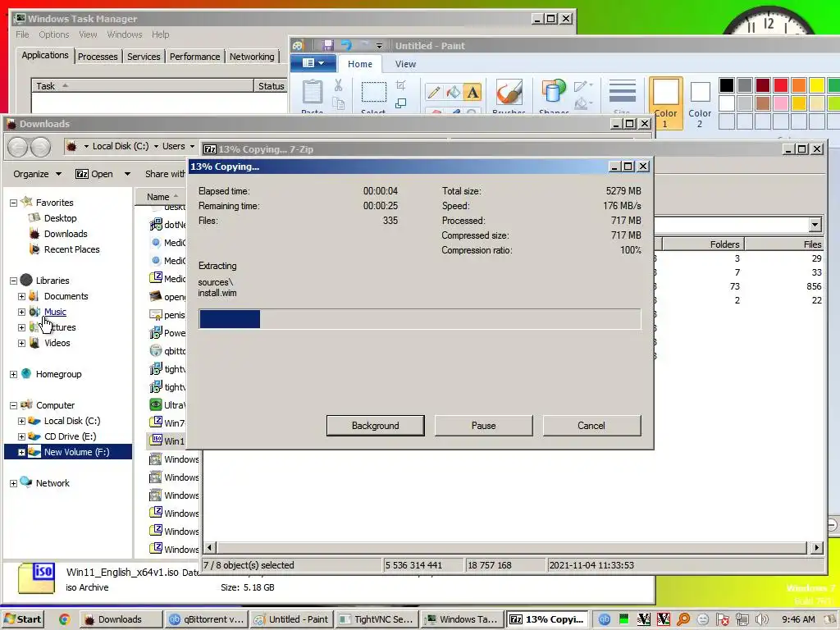Expand the Network node
Viewport: 840px width, 630px height.
[13, 483]
